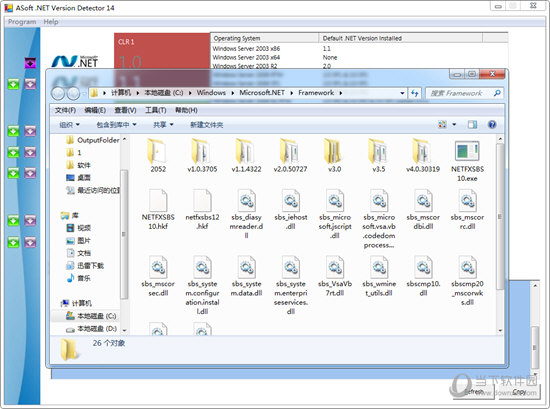Click the navigation pane scrollbar
Viewport: 550px width, 409px height.
124,234
